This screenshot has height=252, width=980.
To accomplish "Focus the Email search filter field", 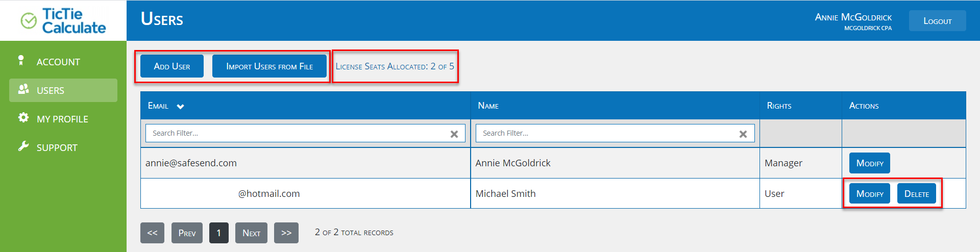I will tap(305, 133).
